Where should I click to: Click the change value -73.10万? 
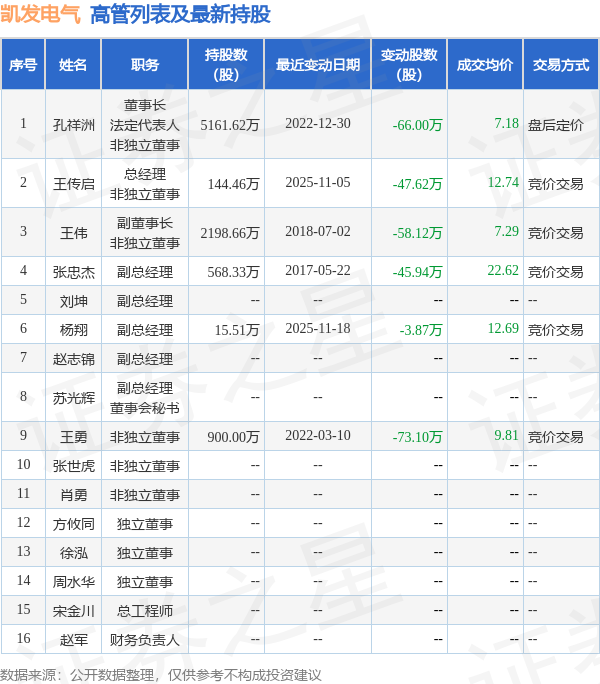pos(417,437)
